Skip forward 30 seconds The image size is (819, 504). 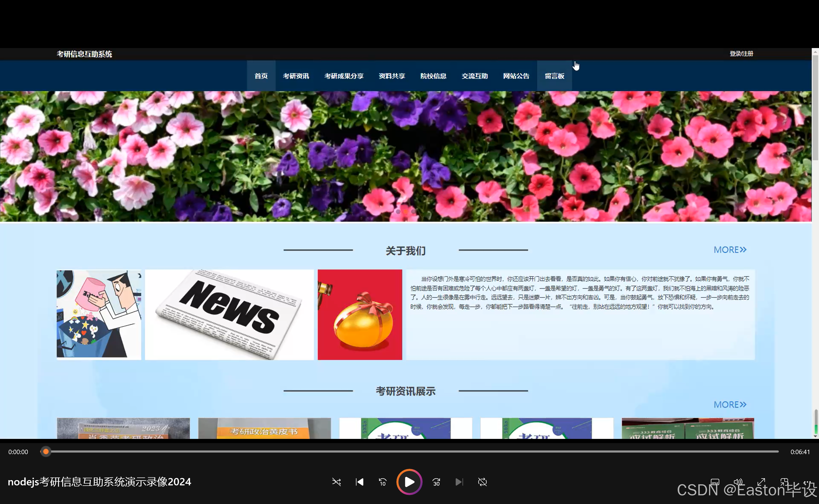point(436,482)
